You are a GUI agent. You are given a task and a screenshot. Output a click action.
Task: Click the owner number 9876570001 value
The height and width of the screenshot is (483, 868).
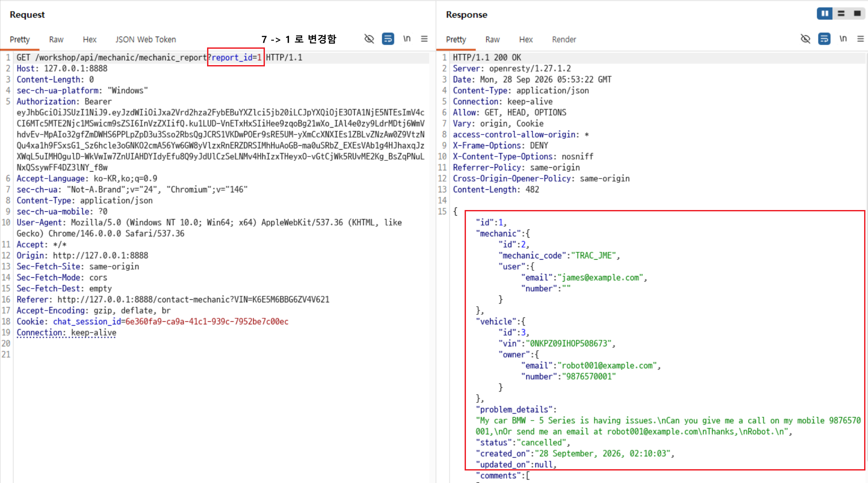click(x=589, y=376)
